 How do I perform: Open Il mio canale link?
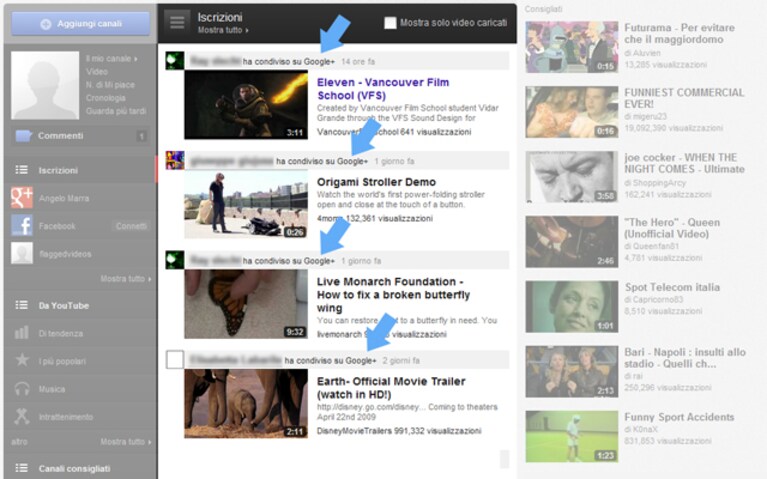(x=112, y=59)
